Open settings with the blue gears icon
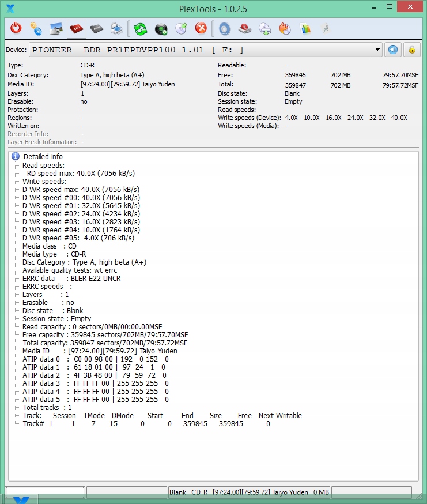Screen dimensions: 427x504 click(36, 28)
